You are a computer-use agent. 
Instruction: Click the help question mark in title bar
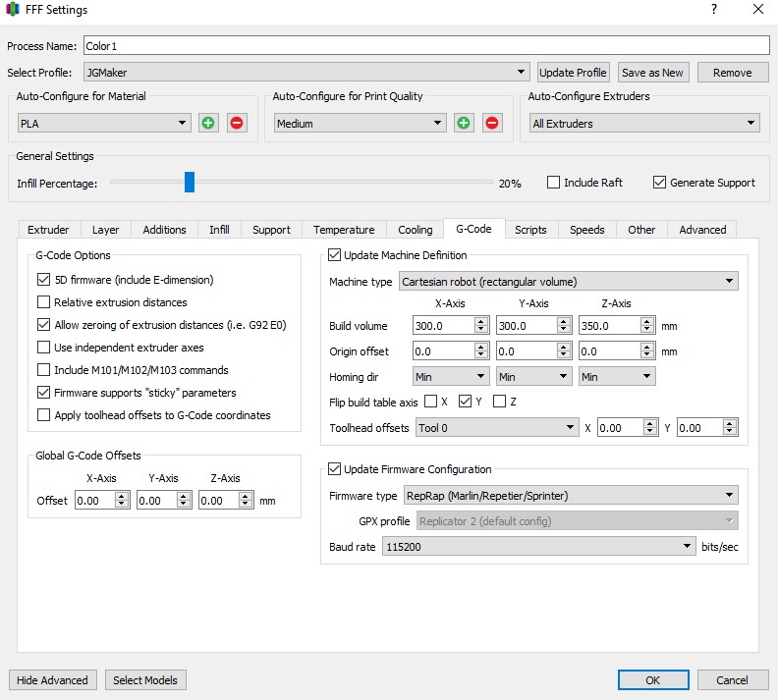713,9
